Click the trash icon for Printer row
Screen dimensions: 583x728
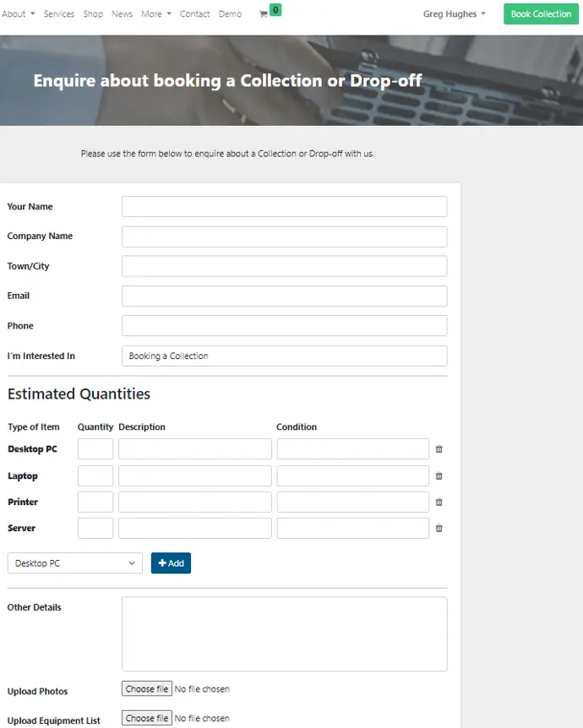pyautogui.click(x=439, y=503)
